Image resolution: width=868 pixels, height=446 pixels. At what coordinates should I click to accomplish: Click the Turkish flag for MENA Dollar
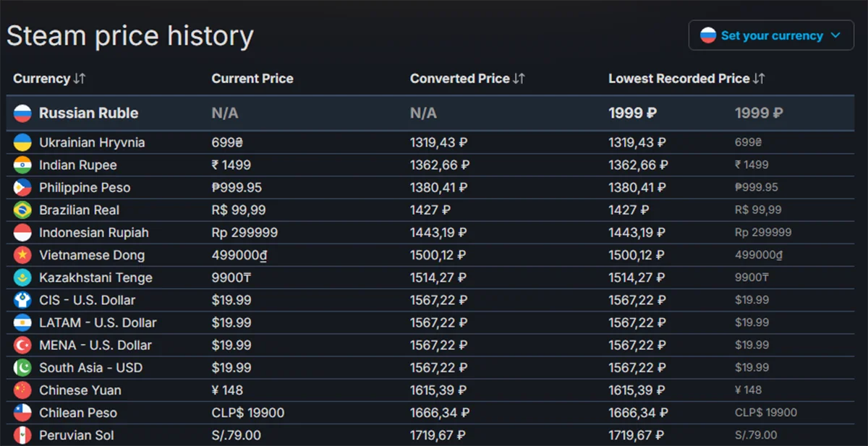tap(22, 345)
